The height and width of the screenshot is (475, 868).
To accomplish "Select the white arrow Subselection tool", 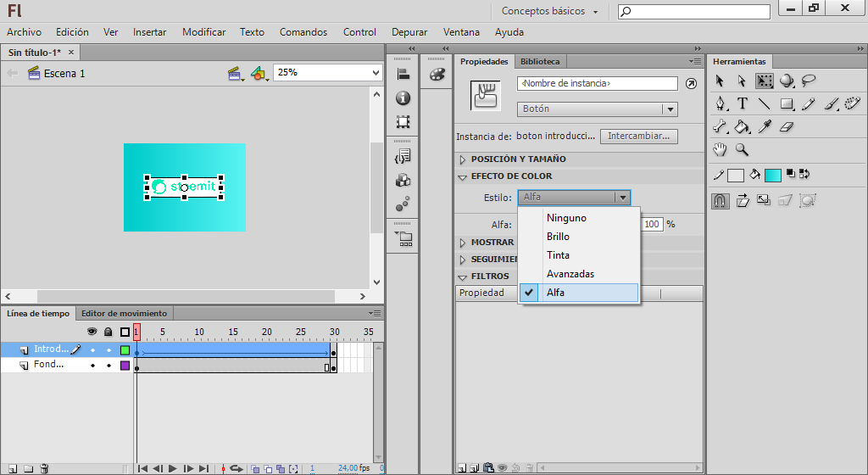I will click(742, 81).
